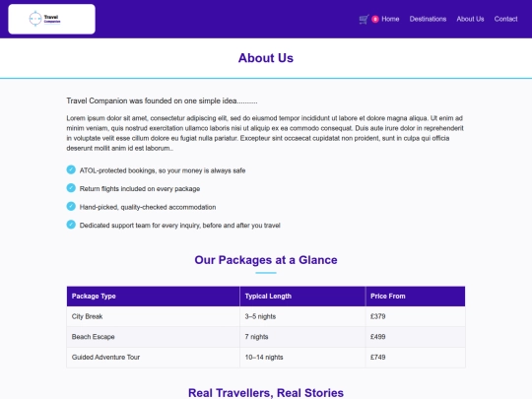This screenshot has height=399, width=532.
Task: Click the Package Type column header
Action: 154,297
